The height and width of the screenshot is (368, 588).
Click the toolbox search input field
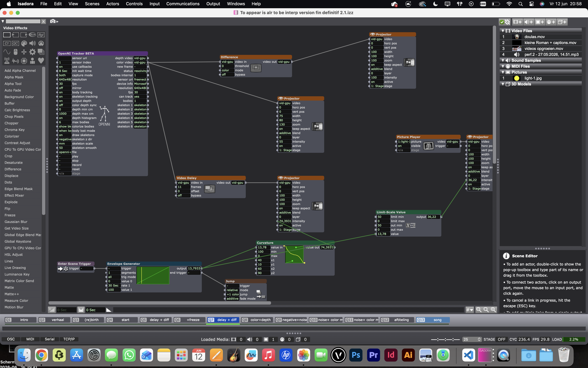(23, 21)
